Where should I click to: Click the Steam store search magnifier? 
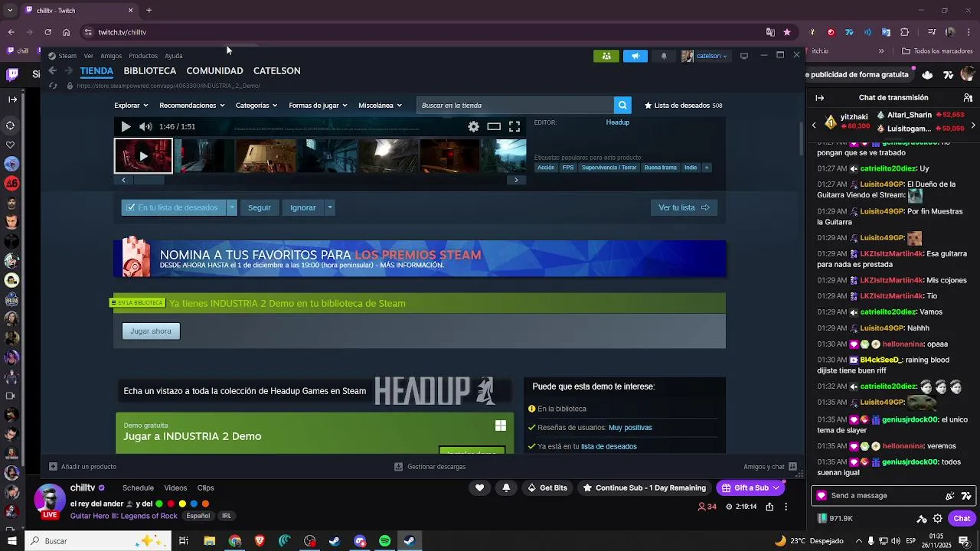(x=622, y=106)
